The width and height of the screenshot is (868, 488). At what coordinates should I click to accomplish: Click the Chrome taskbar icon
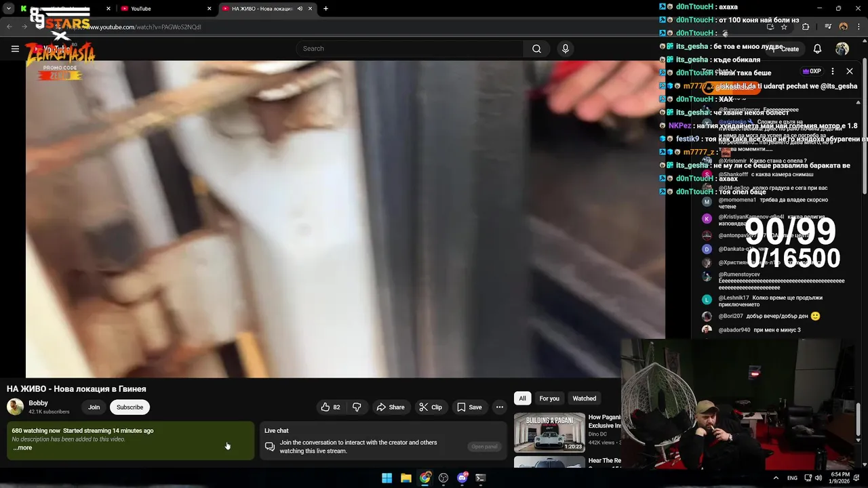(x=425, y=478)
